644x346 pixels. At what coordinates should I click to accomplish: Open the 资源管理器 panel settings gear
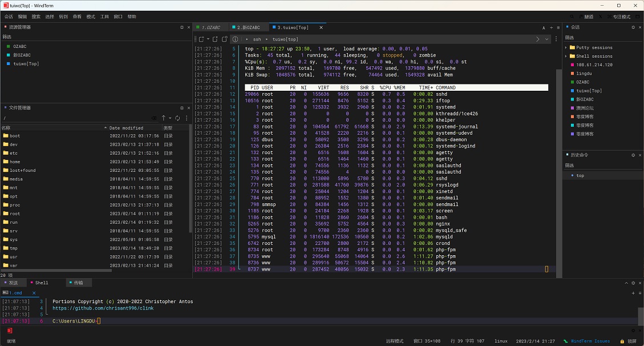tap(182, 27)
